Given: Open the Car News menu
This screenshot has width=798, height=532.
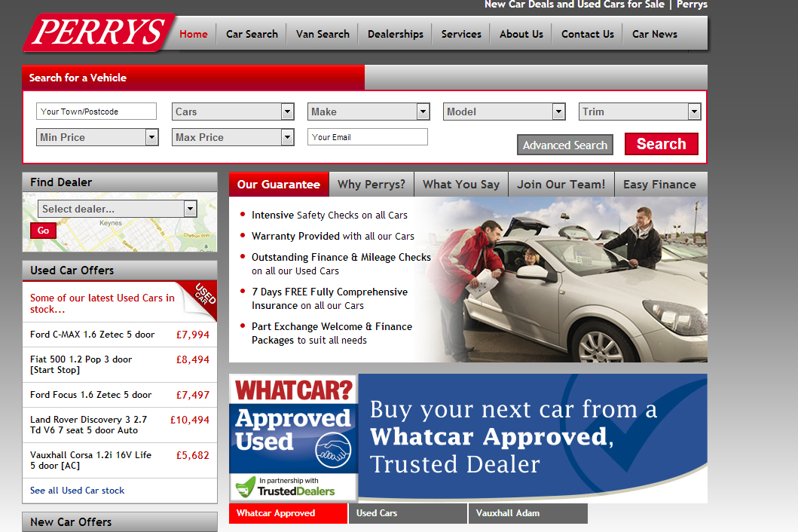Looking at the screenshot, I should [x=654, y=34].
